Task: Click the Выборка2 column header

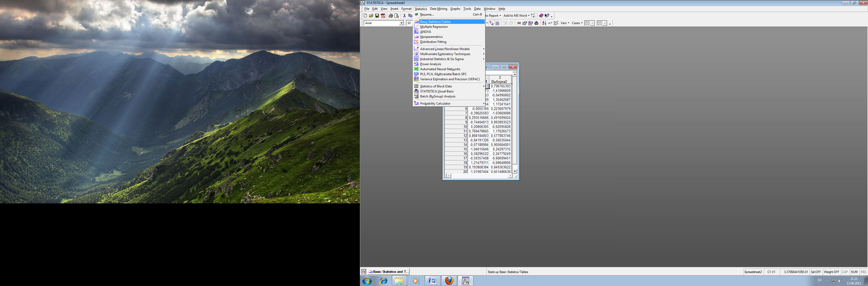Action: [500, 80]
